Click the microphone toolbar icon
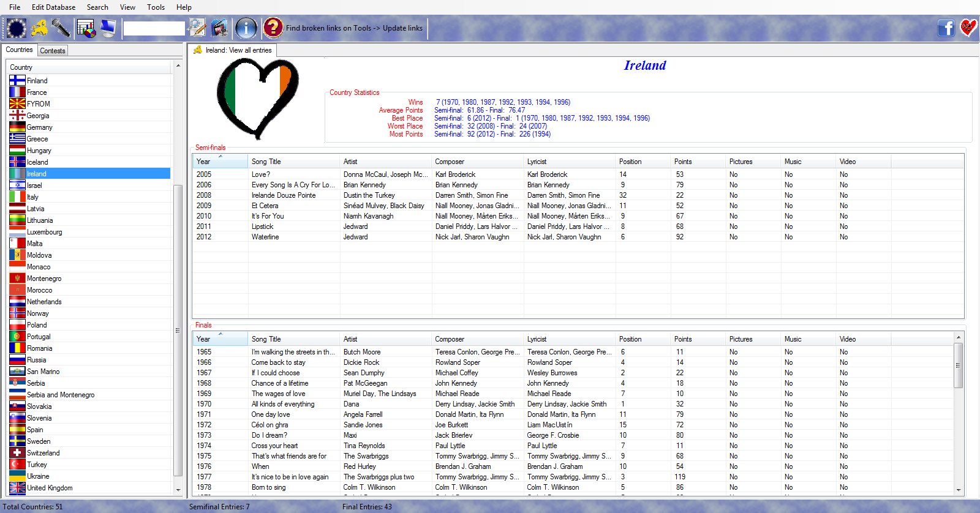The height and width of the screenshot is (513, 980). tap(61, 28)
